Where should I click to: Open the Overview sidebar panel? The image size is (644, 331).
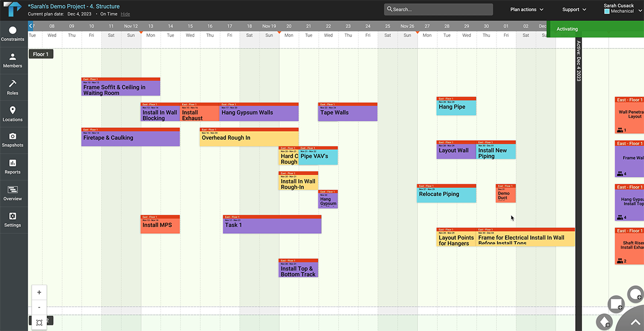(x=13, y=193)
